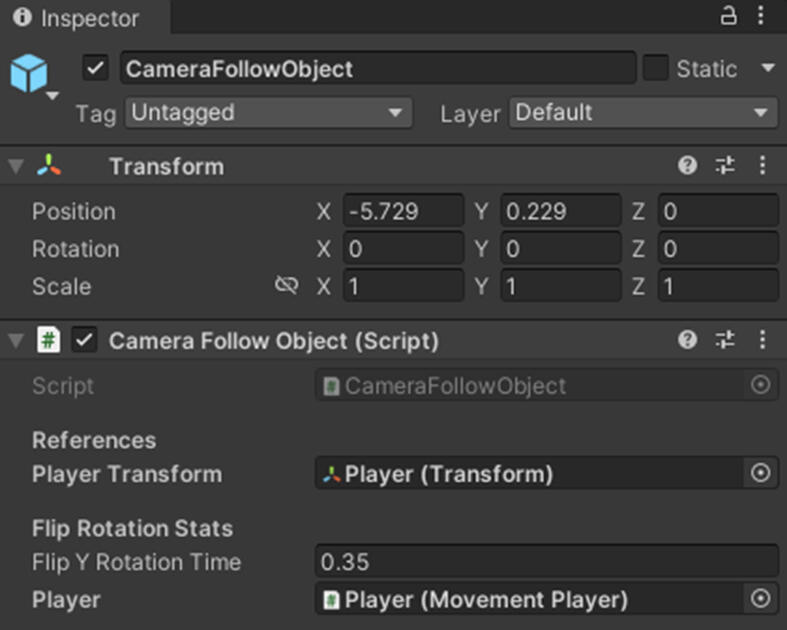Toggle the CameraFollowObject active checkbox

coord(96,69)
